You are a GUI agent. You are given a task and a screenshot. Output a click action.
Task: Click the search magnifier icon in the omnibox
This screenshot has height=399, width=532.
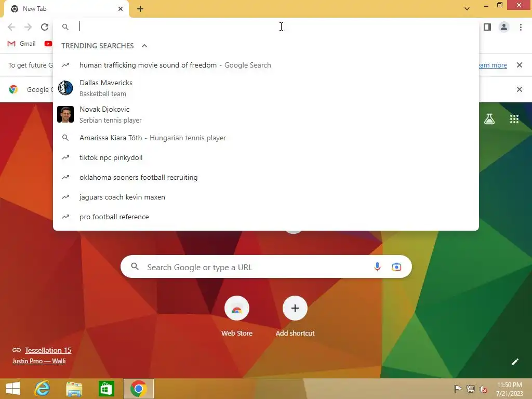[x=65, y=27]
